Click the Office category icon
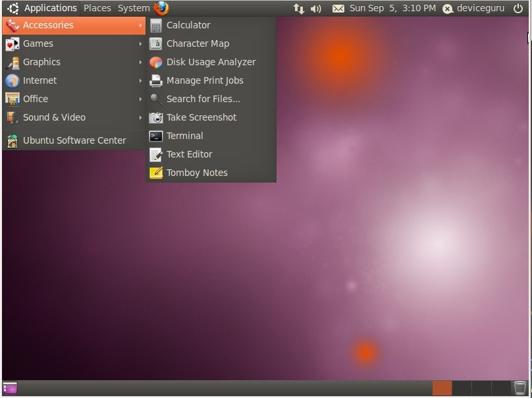This screenshot has height=398, width=532. (13, 99)
